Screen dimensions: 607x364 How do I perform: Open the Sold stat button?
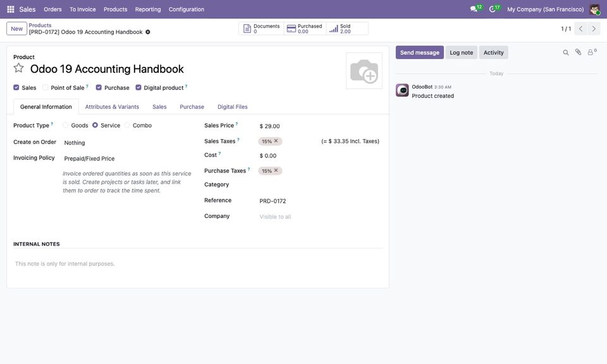(x=347, y=28)
